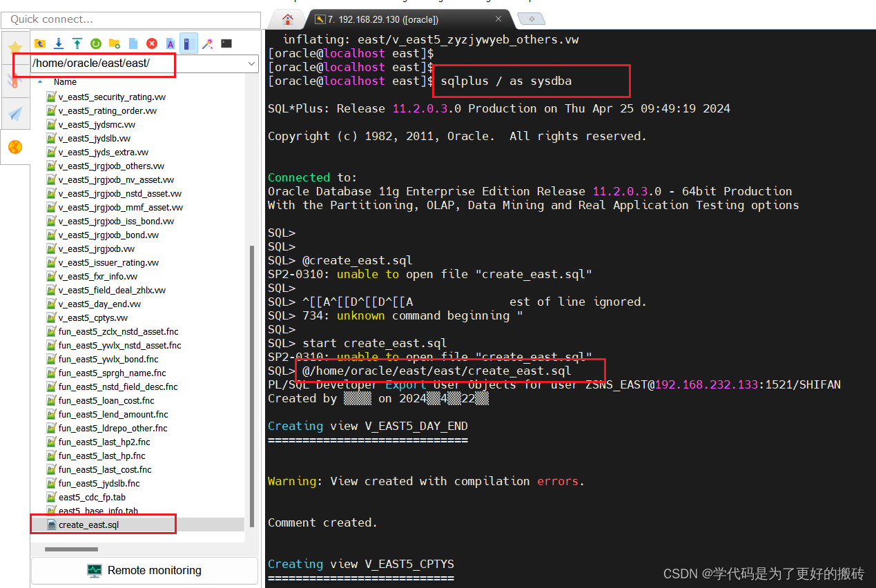Open the terminal icon at toolbar end
Image resolution: width=876 pixels, height=588 pixels.
(x=226, y=43)
